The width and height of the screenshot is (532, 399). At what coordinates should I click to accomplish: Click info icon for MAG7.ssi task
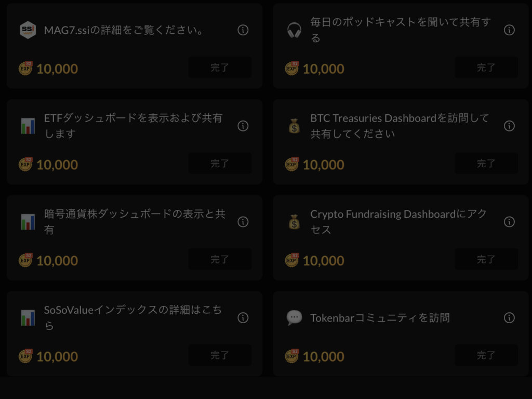(x=243, y=30)
